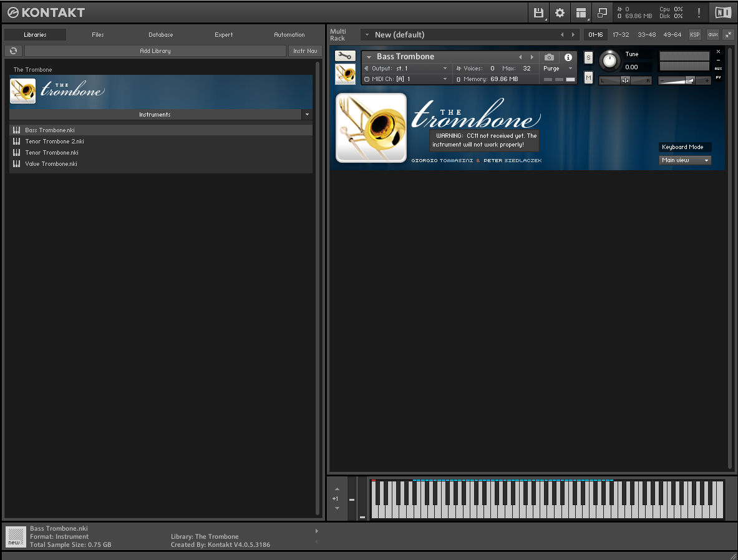Viewport: 738px width, 560px height.
Task: Load next instrument with right arrow by Bass Trombone
Action: 532,57
